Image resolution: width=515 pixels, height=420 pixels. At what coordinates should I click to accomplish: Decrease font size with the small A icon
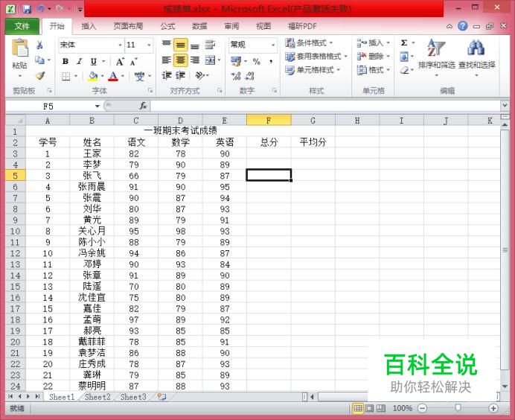point(133,62)
